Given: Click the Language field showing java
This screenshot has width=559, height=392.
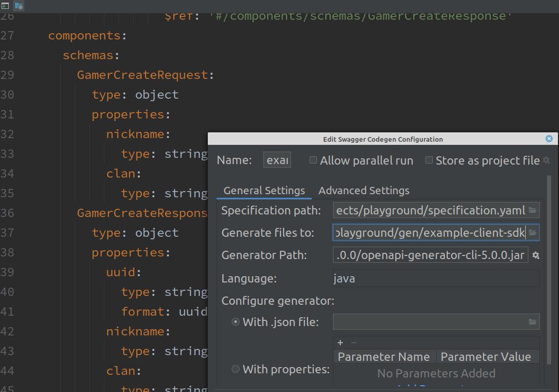Looking at the screenshot, I should pos(436,278).
